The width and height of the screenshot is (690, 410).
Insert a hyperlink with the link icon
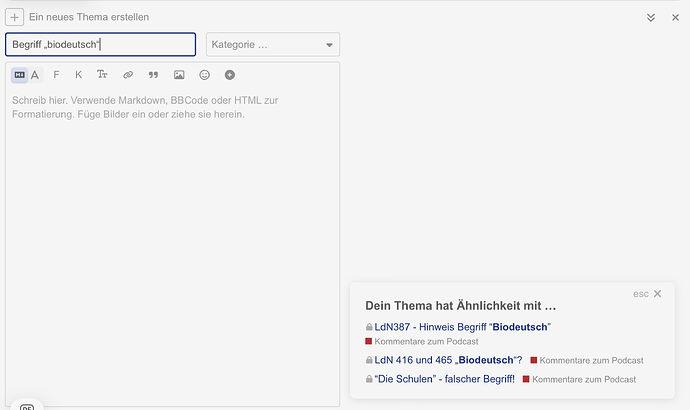(128, 75)
